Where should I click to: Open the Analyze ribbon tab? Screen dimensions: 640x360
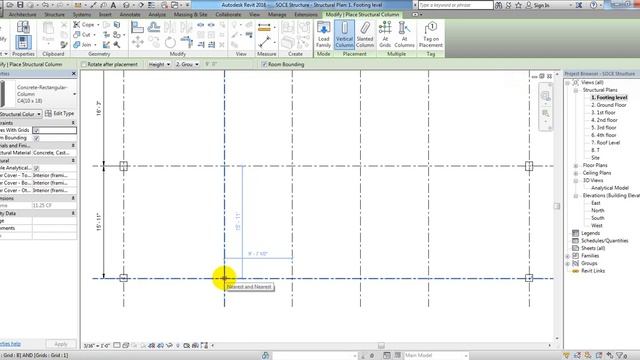click(x=157, y=14)
